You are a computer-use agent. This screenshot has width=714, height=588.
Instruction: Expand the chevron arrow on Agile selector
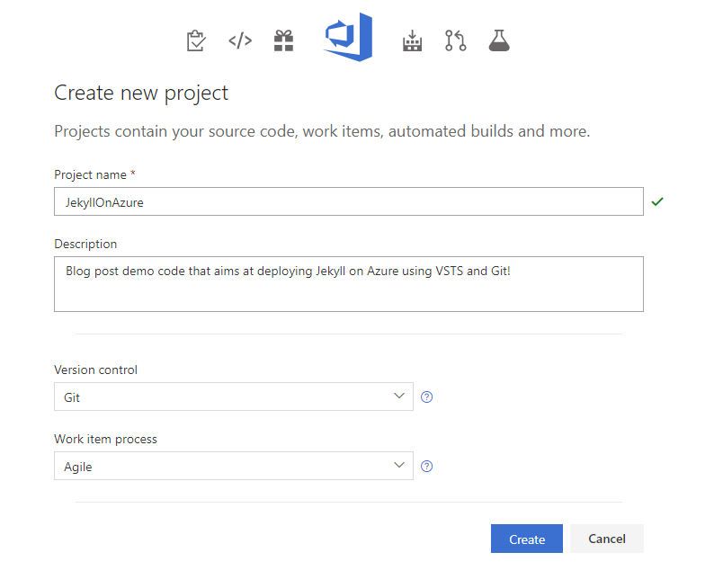click(x=399, y=465)
